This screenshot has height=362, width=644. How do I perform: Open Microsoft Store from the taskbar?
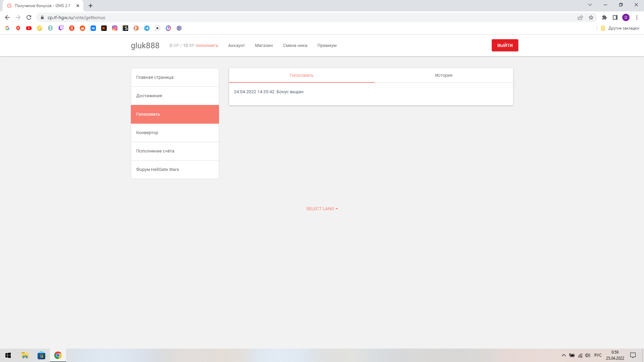click(x=41, y=355)
